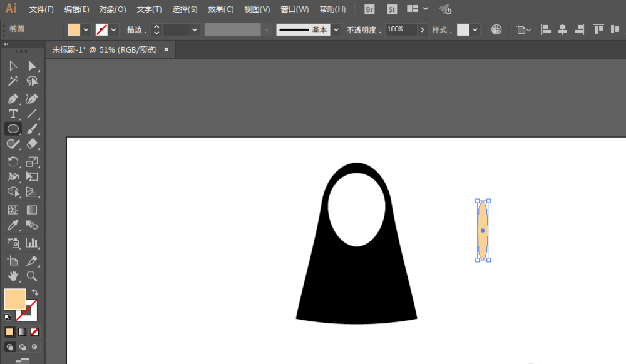Activate the Zoom tool
Screen dimensions: 626x364
click(32, 276)
